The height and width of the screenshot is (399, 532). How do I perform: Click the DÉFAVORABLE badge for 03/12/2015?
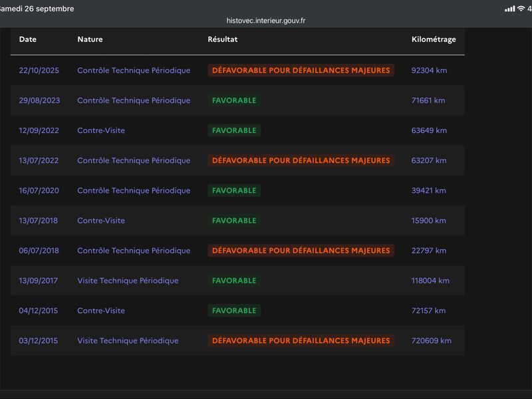click(x=301, y=340)
